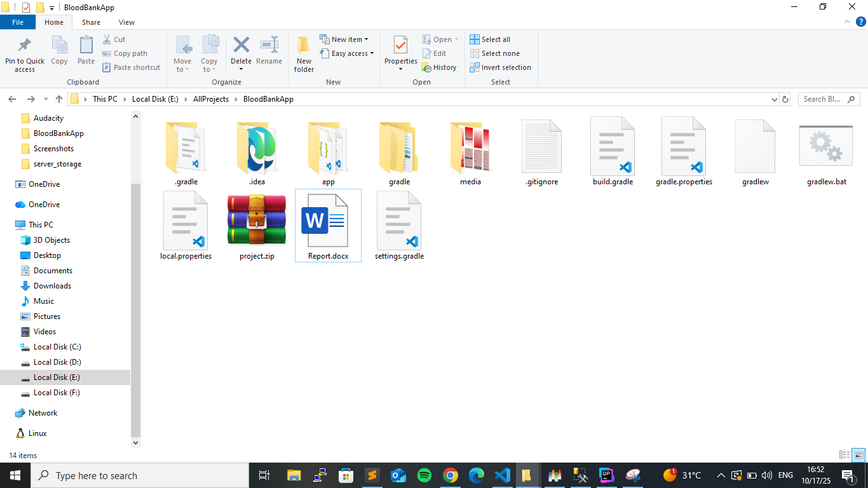Click the Delete icon in the ribbon
Viewport: 868px width, 488px height.
tap(241, 46)
